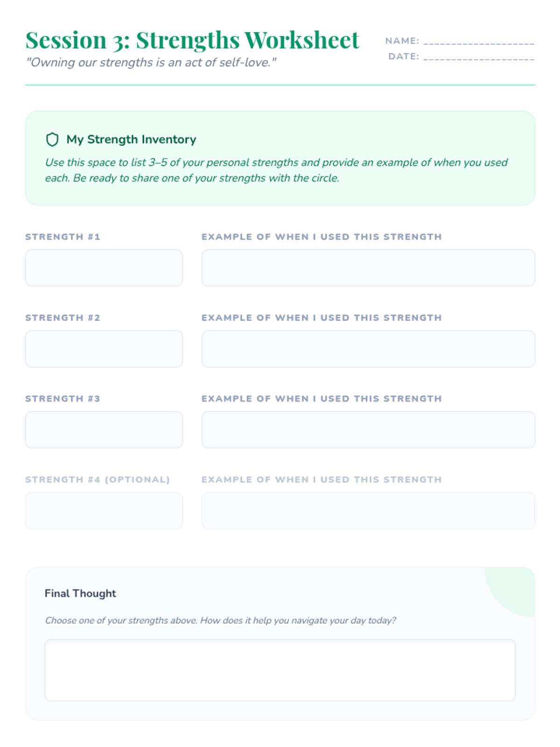Click the "Choose one of your strengths" prompt
This screenshot has width=560, height=747.
[220, 620]
